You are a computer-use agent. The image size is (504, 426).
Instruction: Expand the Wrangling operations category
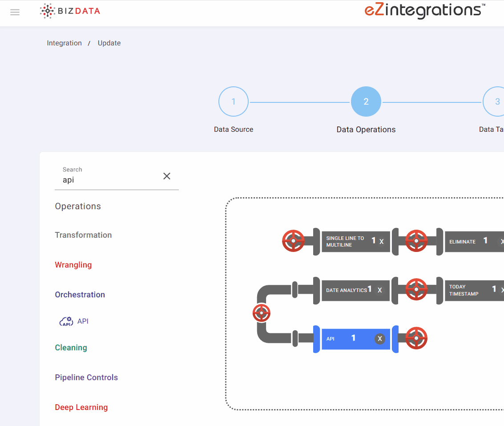(x=73, y=265)
